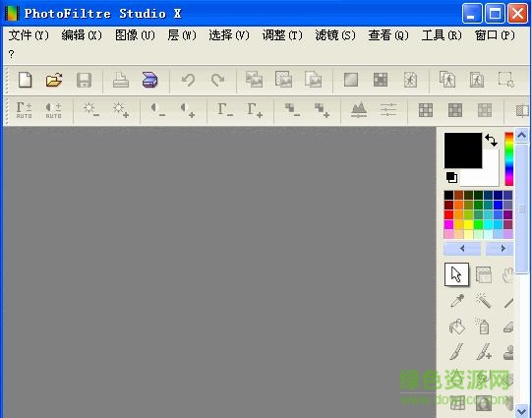Image resolution: width=532 pixels, height=418 pixels.
Task: Click the Print icon
Action: [121, 80]
